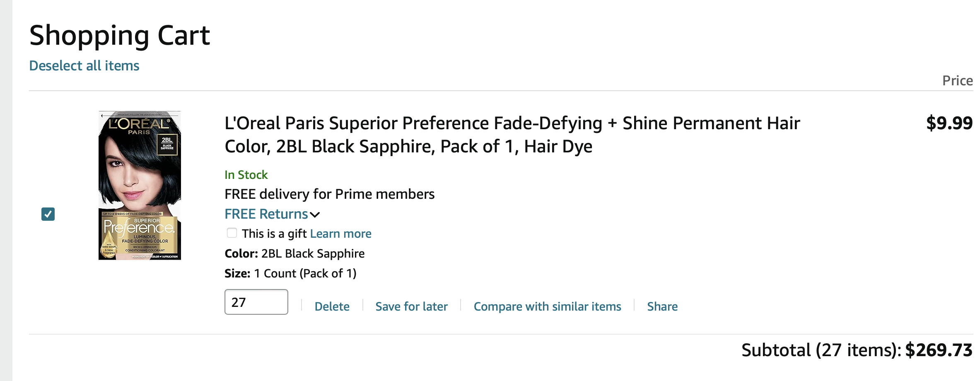The width and height of the screenshot is (980, 381).
Task: Click the Shopping Cart heading
Action: click(x=120, y=36)
